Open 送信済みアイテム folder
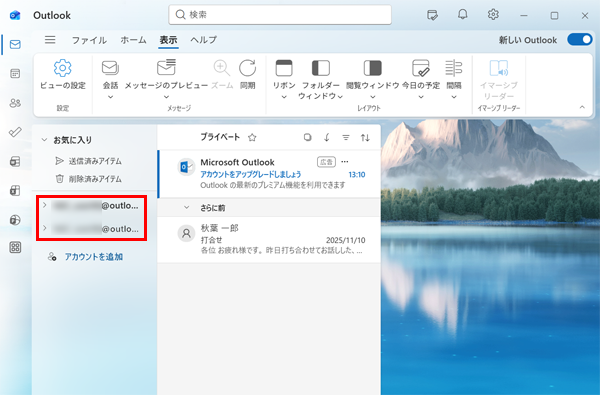 click(95, 161)
